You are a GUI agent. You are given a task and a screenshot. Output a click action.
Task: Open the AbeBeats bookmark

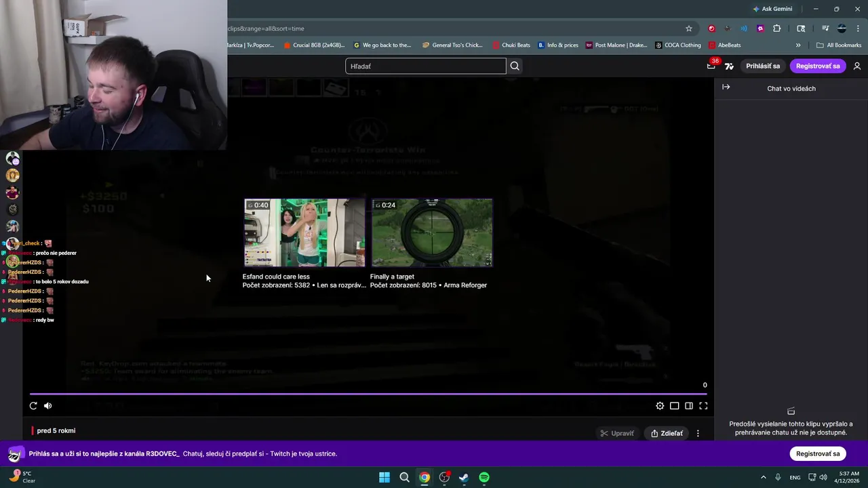coord(725,45)
